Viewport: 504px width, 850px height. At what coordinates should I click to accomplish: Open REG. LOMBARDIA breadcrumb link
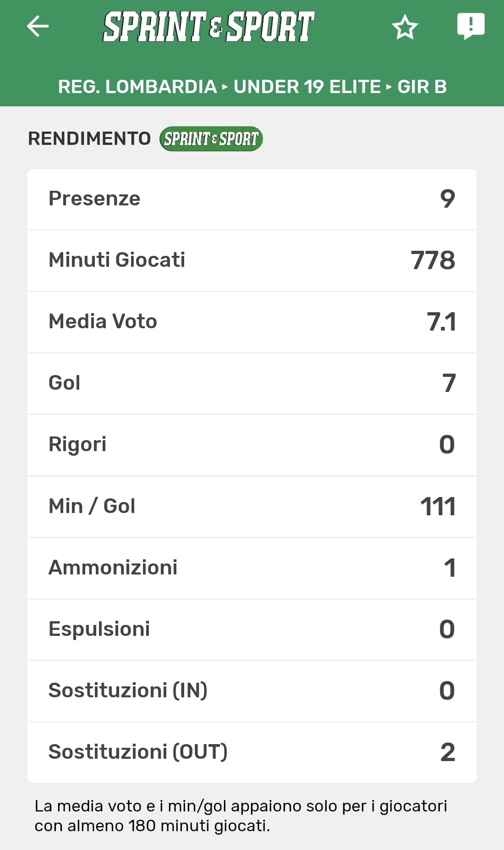[137, 87]
